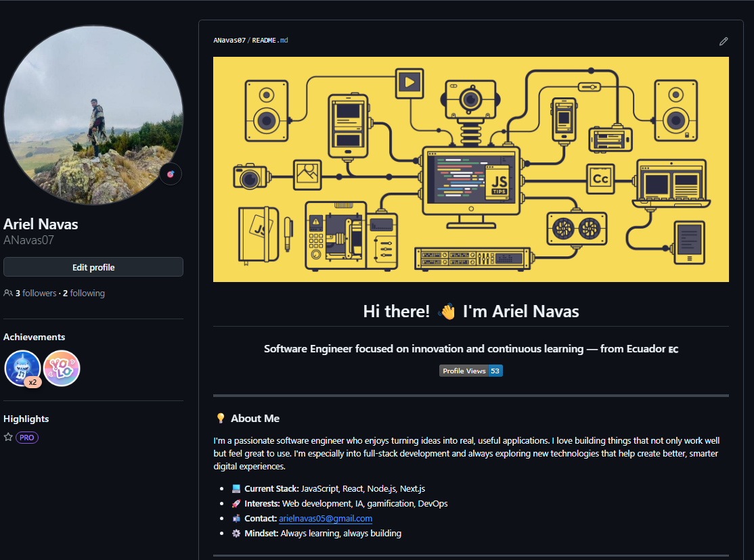This screenshot has width=754, height=560.
Task: Click the rocket emoji next to Interests
Action: pos(236,504)
